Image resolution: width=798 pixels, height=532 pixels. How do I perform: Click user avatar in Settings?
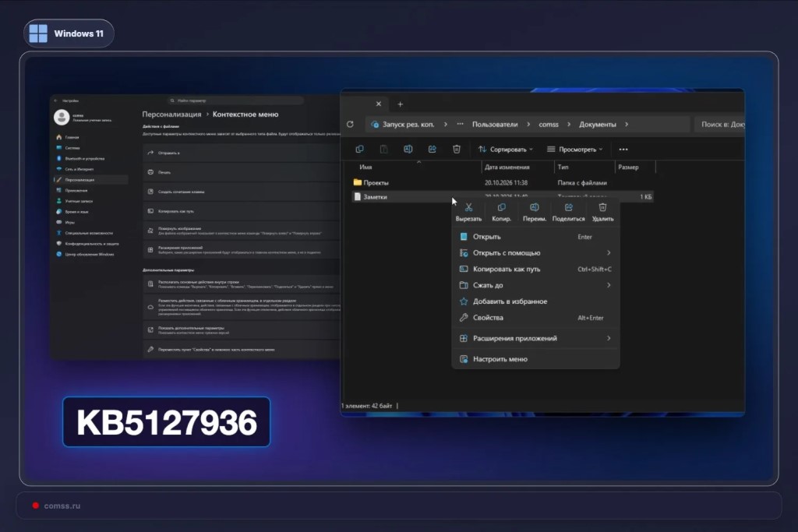pyautogui.click(x=62, y=118)
